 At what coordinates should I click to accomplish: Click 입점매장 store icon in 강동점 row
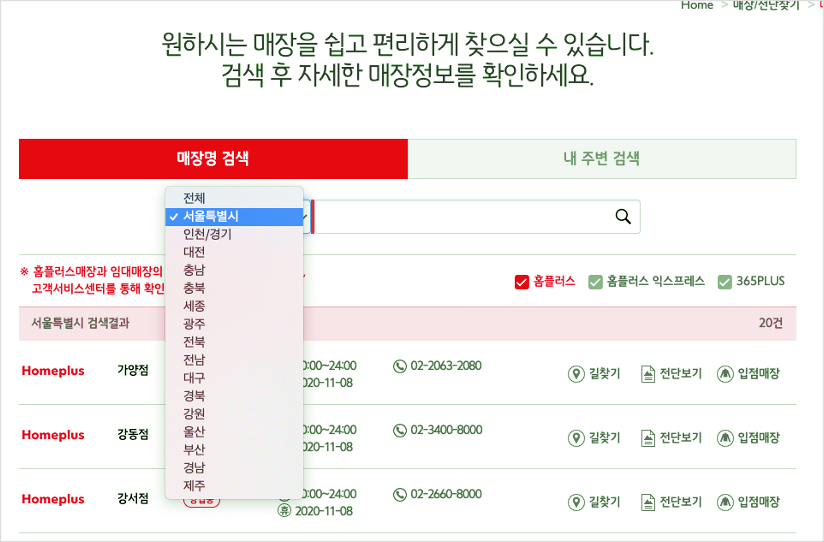click(x=725, y=438)
